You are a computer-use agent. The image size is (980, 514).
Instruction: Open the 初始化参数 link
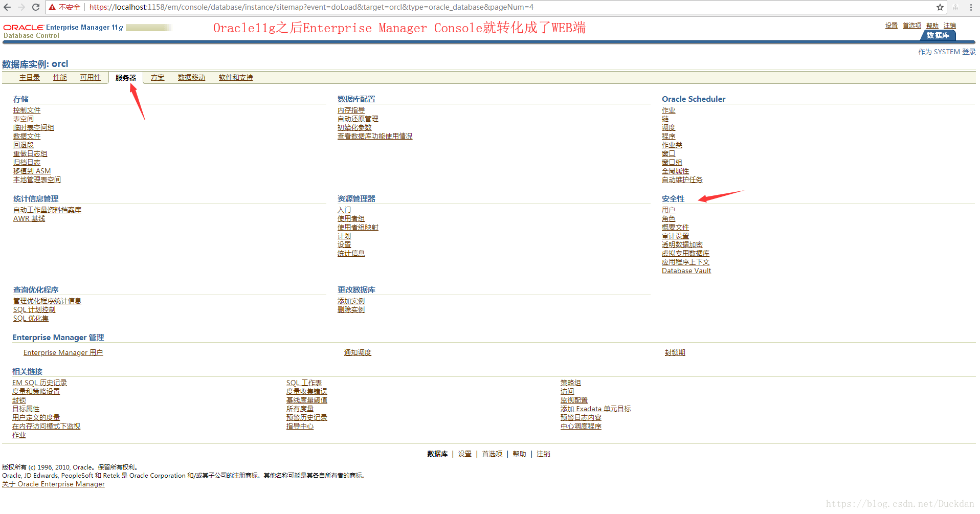pyautogui.click(x=354, y=128)
